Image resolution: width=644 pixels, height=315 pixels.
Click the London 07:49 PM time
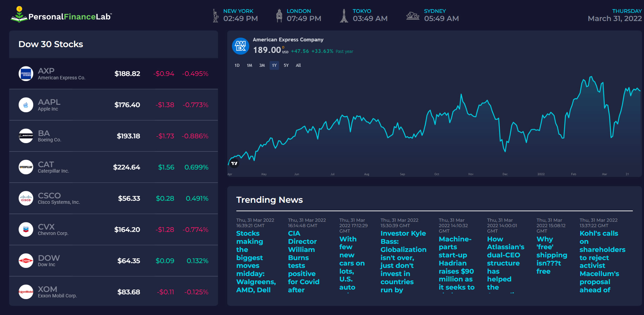point(304,19)
